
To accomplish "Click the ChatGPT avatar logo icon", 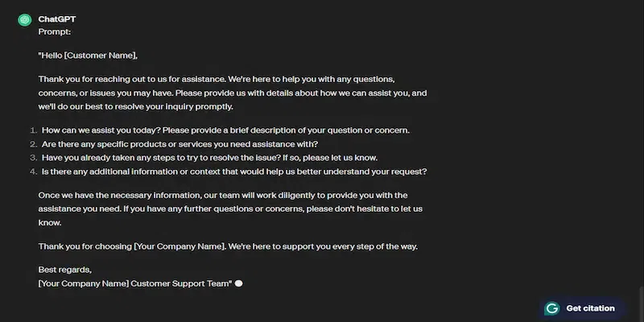I will tap(24, 19).
